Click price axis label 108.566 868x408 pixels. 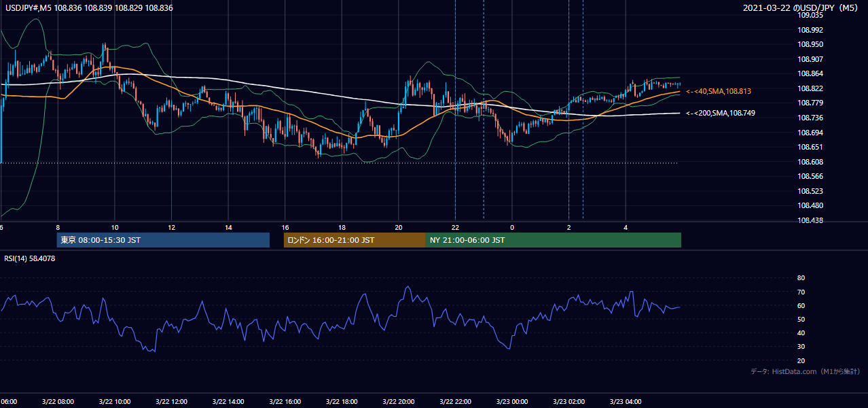(812, 176)
